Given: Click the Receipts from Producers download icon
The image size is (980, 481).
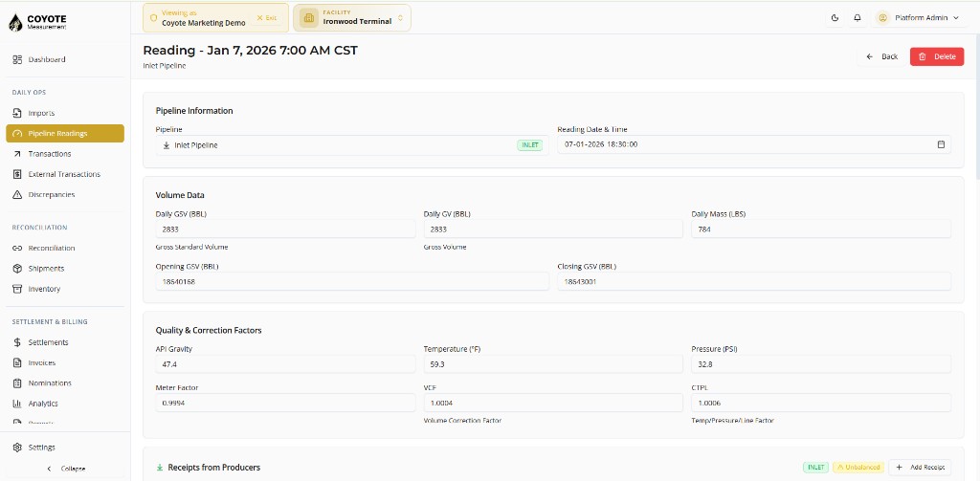Looking at the screenshot, I should [x=160, y=468].
